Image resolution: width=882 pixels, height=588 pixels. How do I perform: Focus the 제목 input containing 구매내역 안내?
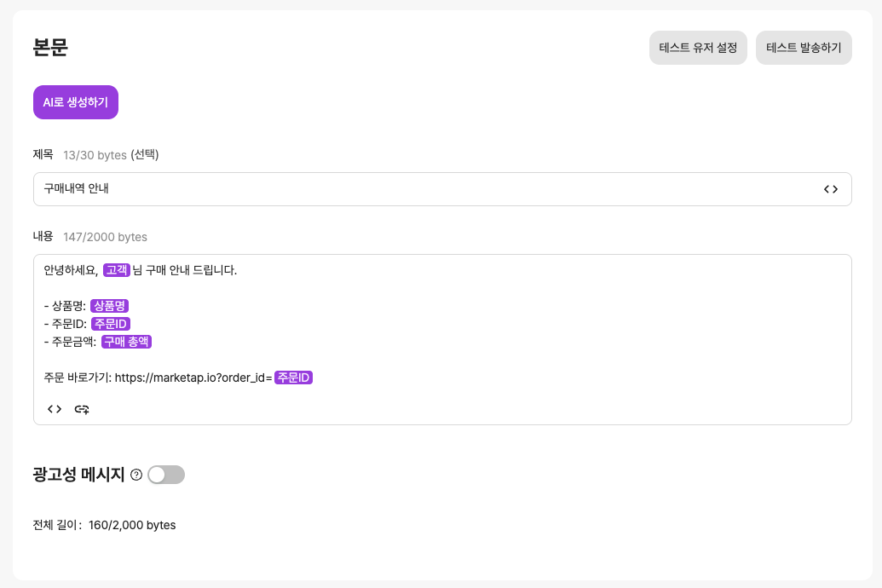click(426, 189)
